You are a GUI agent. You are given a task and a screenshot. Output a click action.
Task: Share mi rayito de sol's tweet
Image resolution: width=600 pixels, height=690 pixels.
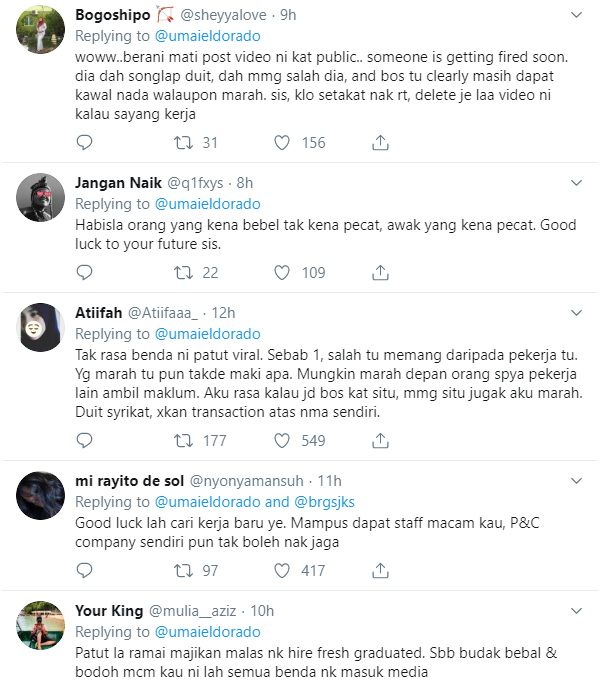(380, 570)
